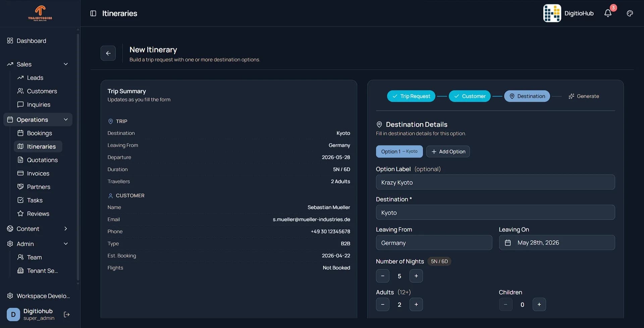Click the Digitiohub user avatar D
The height and width of the screenshot is (328, 644).
coord(13,315)
